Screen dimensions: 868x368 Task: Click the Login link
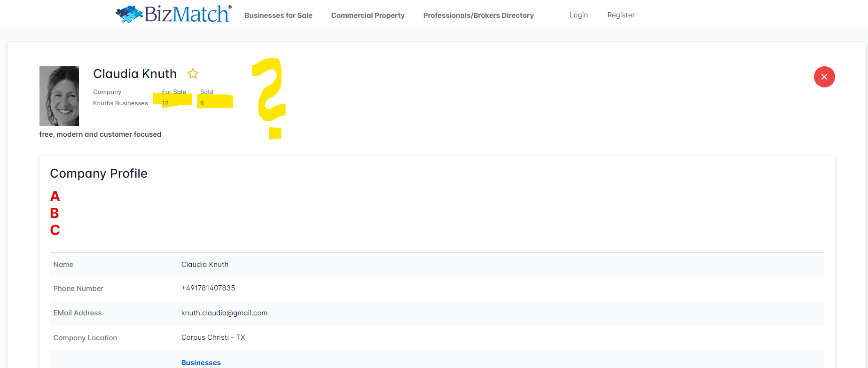coord(579,15)
